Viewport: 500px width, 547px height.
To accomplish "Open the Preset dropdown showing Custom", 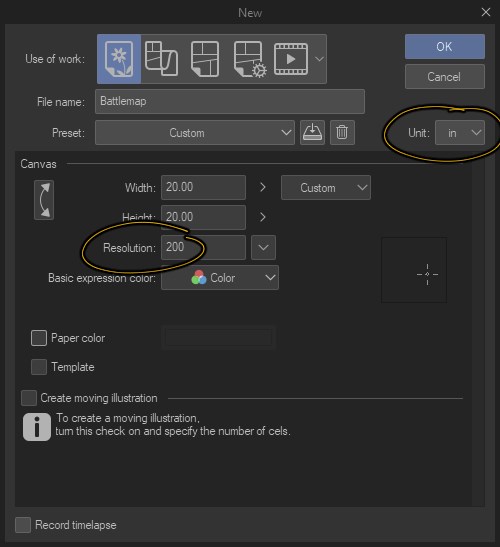I will click(x=195, y=133).
